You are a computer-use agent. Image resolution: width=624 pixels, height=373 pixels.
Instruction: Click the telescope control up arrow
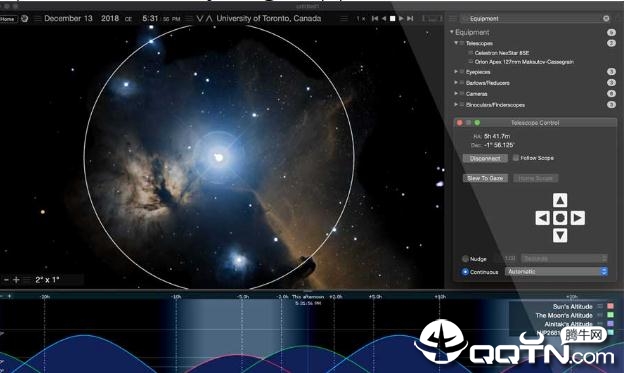pyautogui.click(x=560, y=200)
